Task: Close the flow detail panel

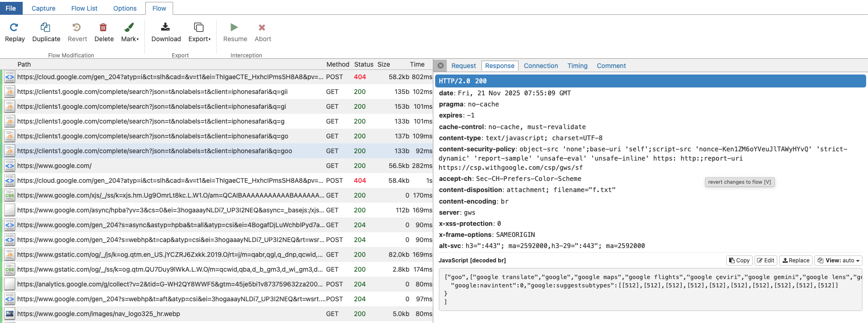Action: coord(441,66)
